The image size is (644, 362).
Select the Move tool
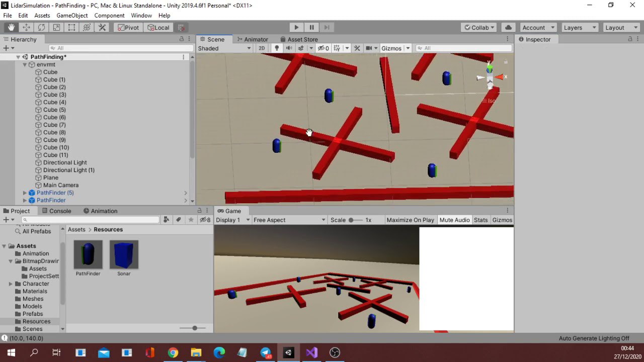click(26, 28)
